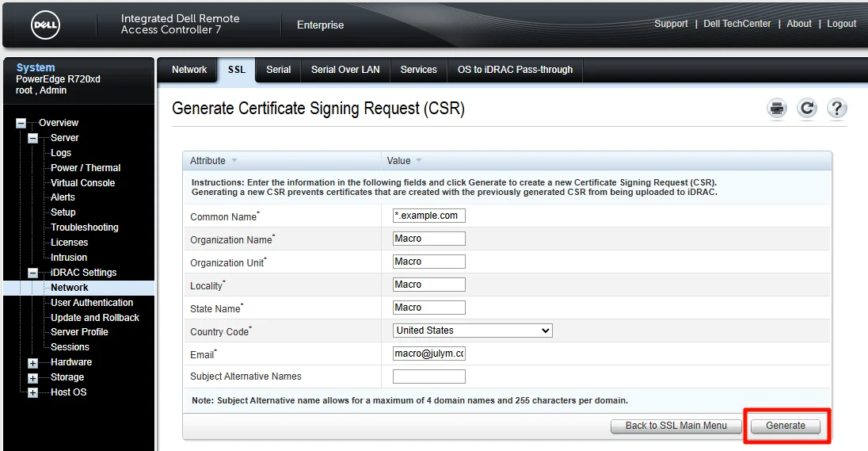Switch to the Serial Over LAN tab

[345, 70]
